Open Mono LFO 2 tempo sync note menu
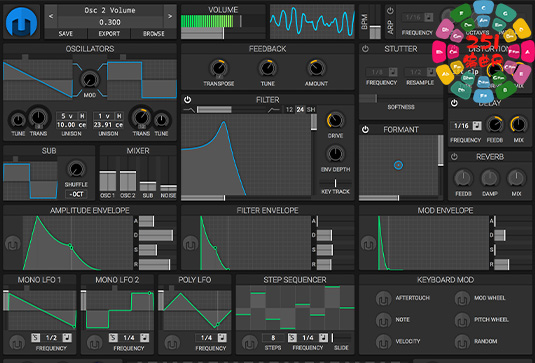Viewport: 535px width, 363px height. tap(145, 338)
